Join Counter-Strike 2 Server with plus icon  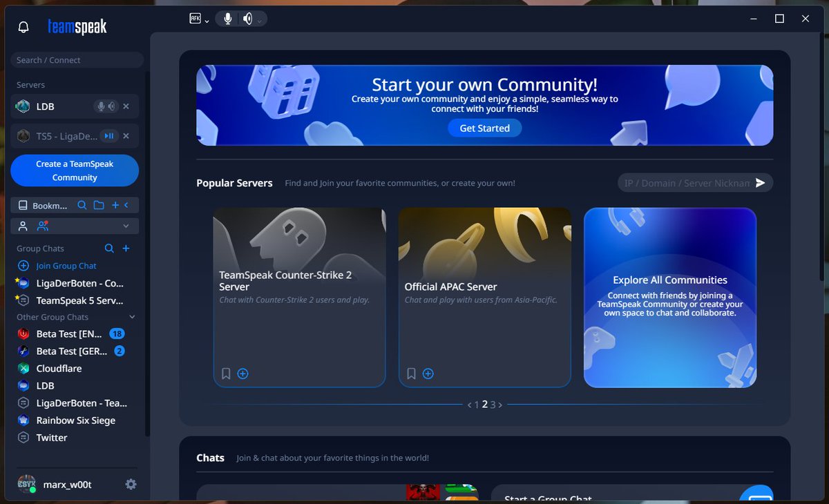click(243, 374)
